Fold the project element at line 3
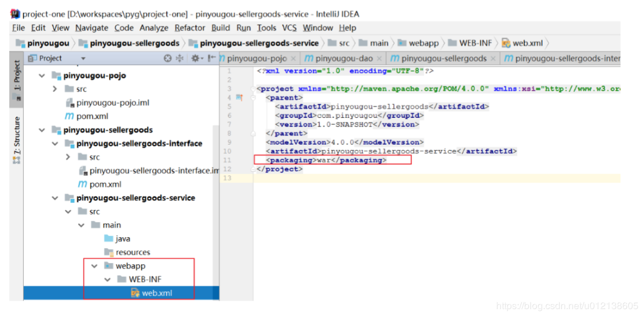 point(253,88)
